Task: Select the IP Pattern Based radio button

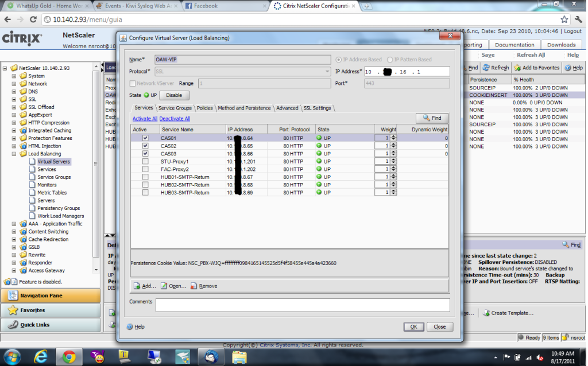Action: [x=390, y=60]
